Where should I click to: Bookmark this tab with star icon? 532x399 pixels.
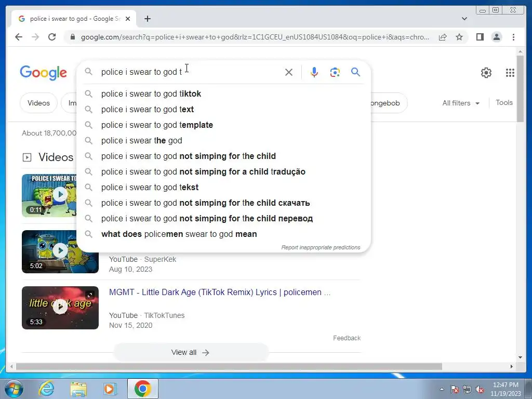459,37
